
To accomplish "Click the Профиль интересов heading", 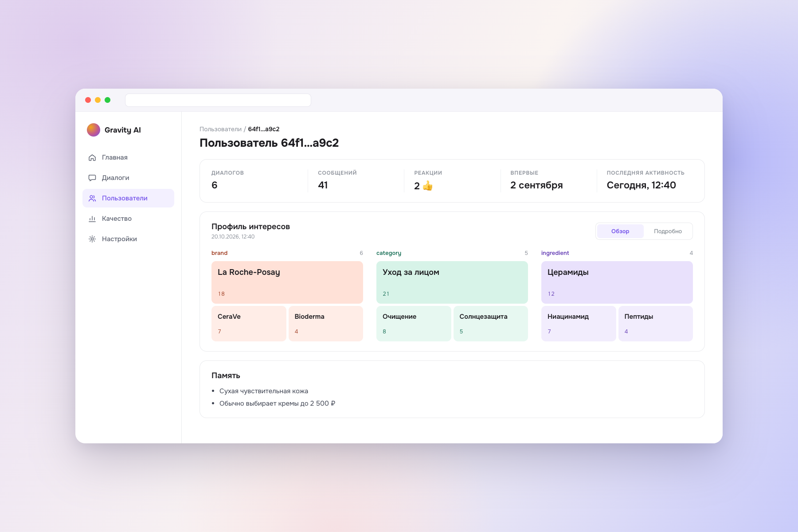I will [x=250, y=227].
